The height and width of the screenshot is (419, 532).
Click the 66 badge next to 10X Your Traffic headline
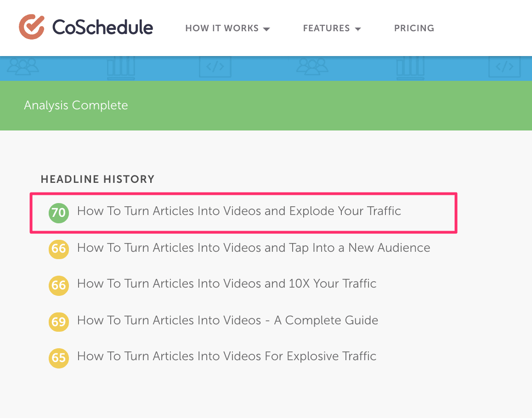tap(58, 285)
